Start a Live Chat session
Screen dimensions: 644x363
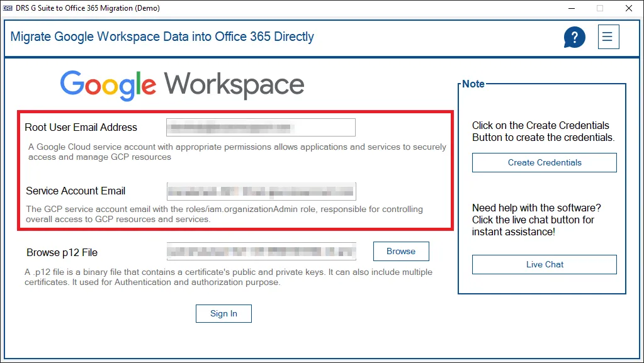(x=545, y=264)
